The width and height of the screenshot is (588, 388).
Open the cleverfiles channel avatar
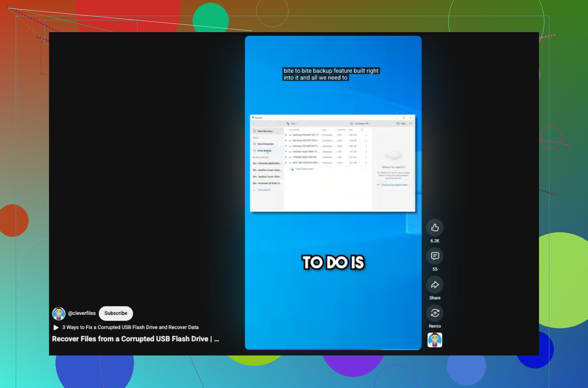tap(59, 313)
